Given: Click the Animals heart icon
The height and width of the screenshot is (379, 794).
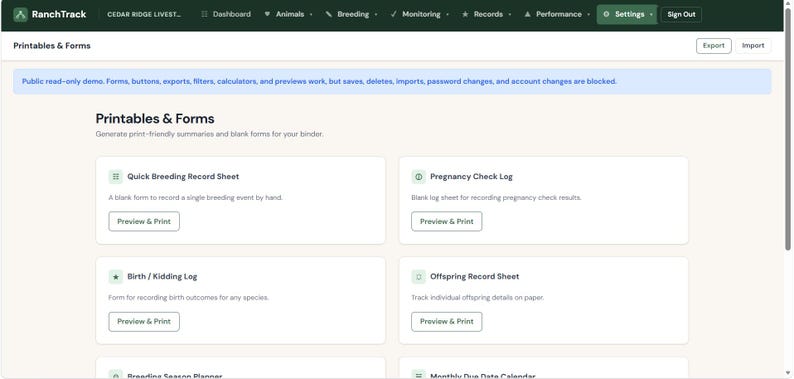Looking at the screenshot, I should coord(267,14).
